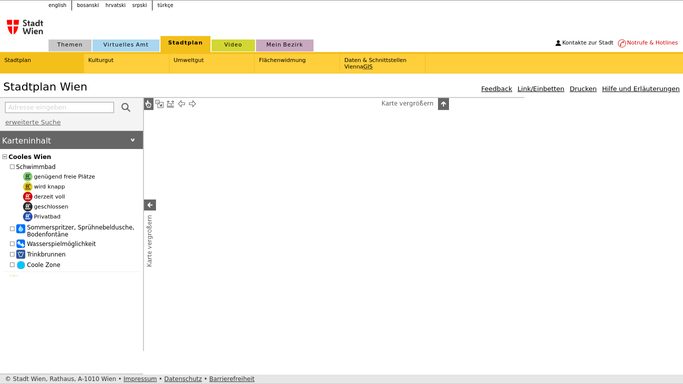Check the Sommerspritzer, Sprühnebeldusche layer box

[x=12, y=229]
